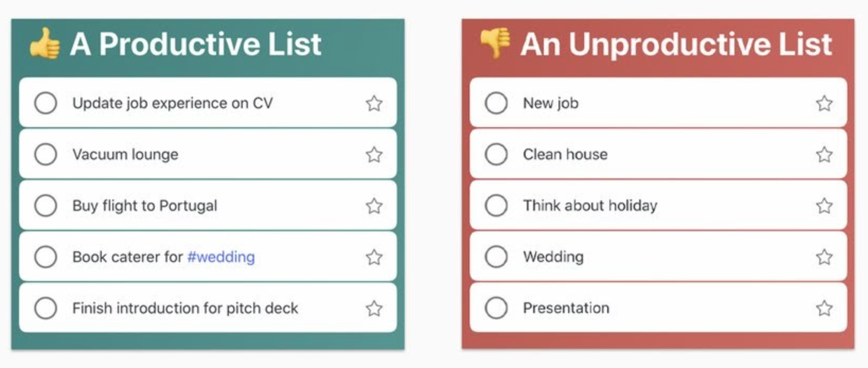The width and height of the screenshot is (868, 368).
Task: Mark 'Clean house' as important
Action: point(824,154)
